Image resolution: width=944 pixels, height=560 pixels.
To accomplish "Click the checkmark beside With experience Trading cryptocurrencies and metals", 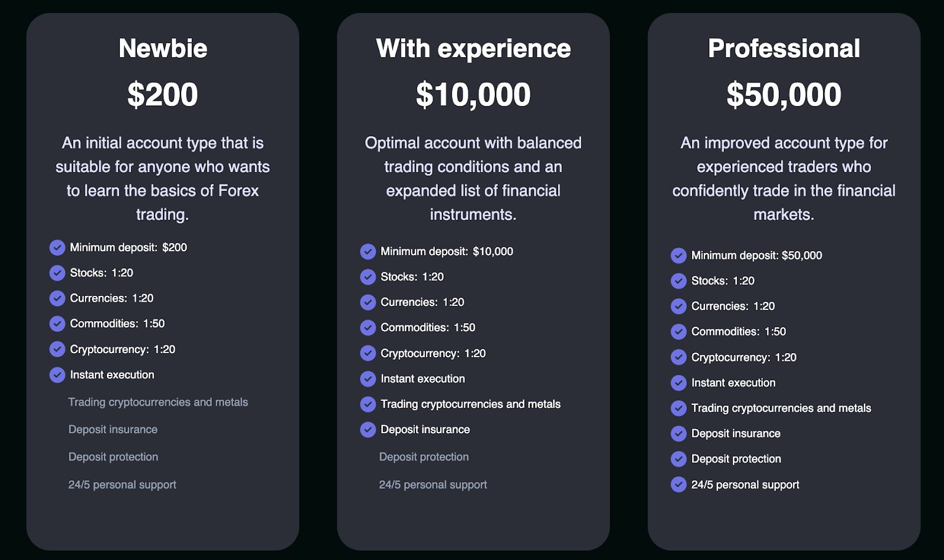I will click(x=368, y=404).
